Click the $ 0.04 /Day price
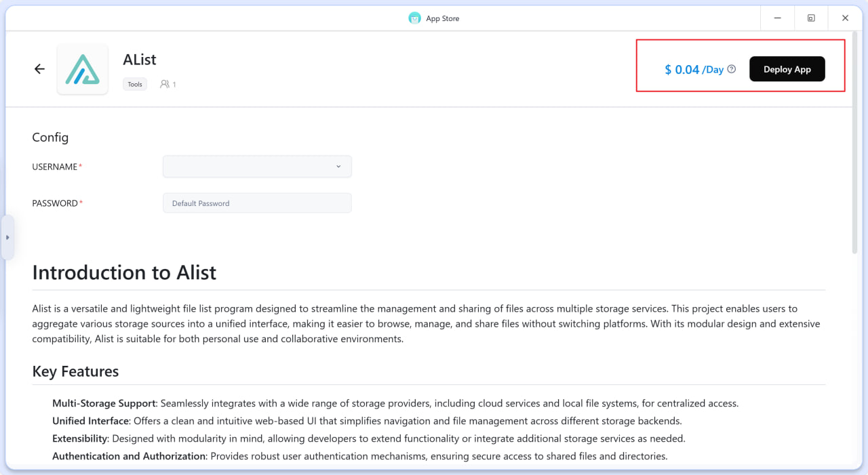Image resolution: width=868 pixels, height=475 pixels. (x=694, y=69)
